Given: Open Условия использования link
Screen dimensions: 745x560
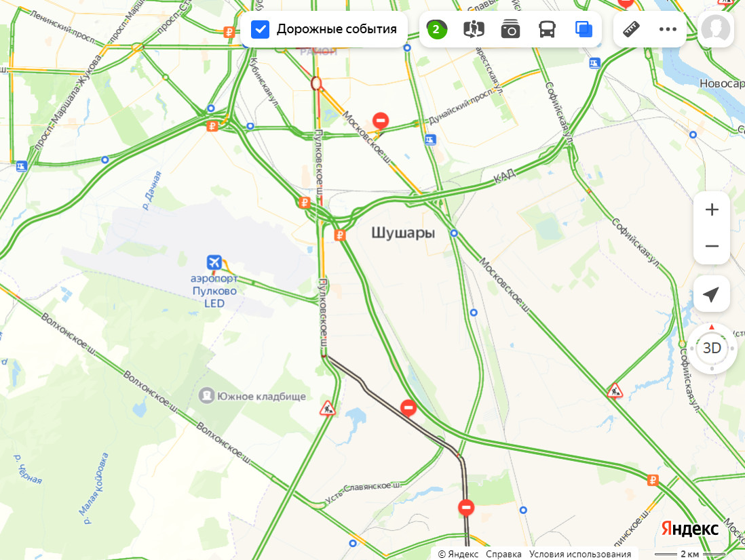Looking at the screenshot, I should click(x=580, y=554).
